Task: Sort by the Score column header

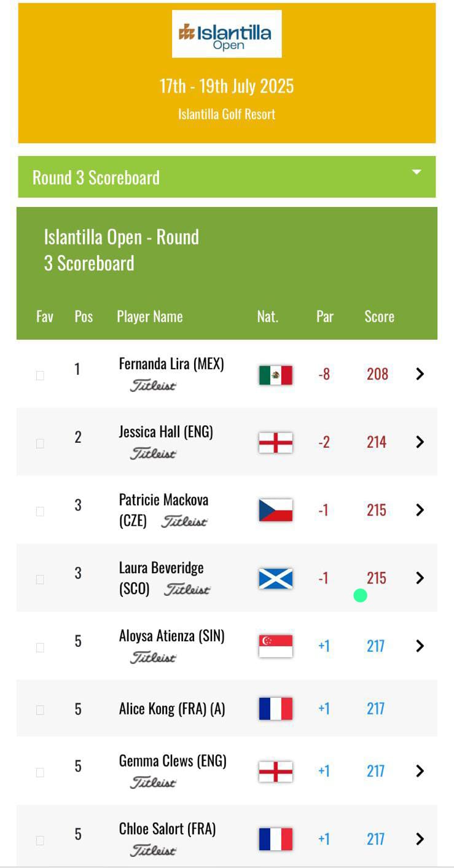Action: click(x=379, y=316)
